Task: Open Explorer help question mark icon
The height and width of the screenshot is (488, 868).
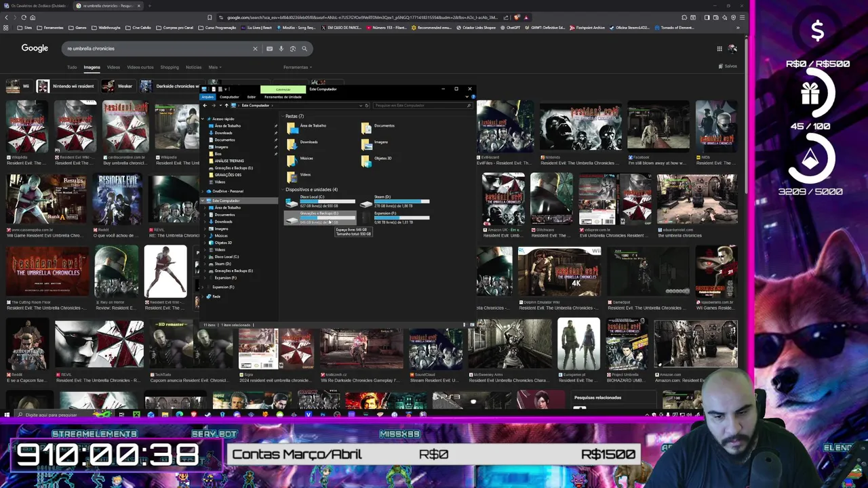Action: point(472,97)
